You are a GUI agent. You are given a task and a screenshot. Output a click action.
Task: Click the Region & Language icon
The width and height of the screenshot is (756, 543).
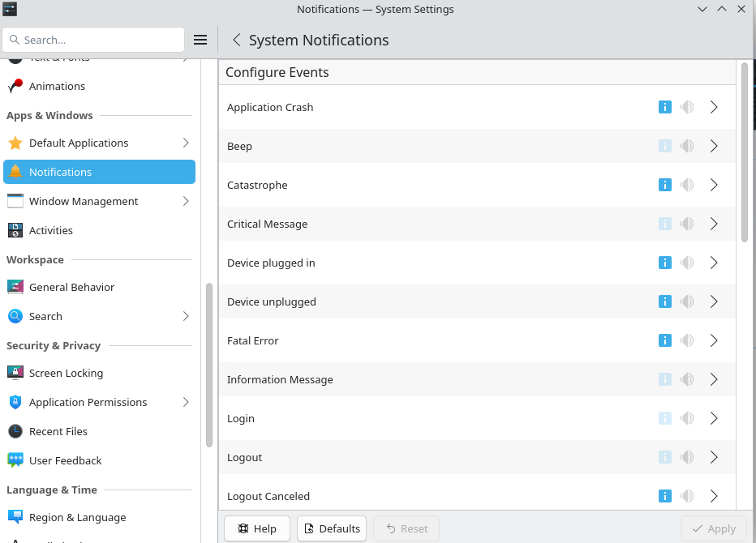[15, 517]
